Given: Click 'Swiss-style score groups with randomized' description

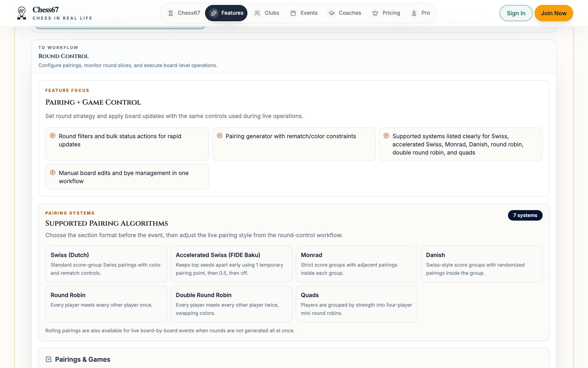Looking at the screenshot, I should 475,269.
